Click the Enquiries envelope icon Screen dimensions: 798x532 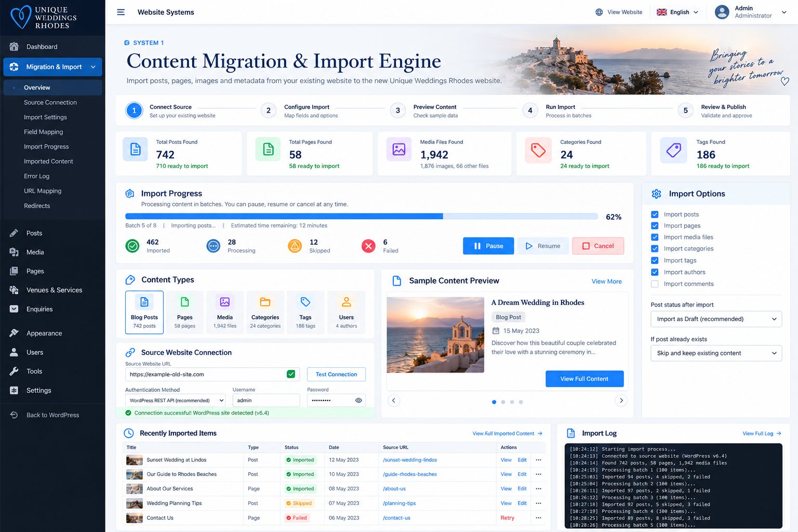14,309
